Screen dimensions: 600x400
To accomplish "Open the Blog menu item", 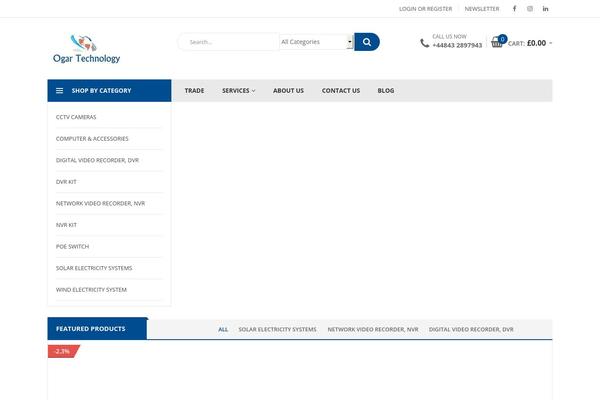I will 386,91.
